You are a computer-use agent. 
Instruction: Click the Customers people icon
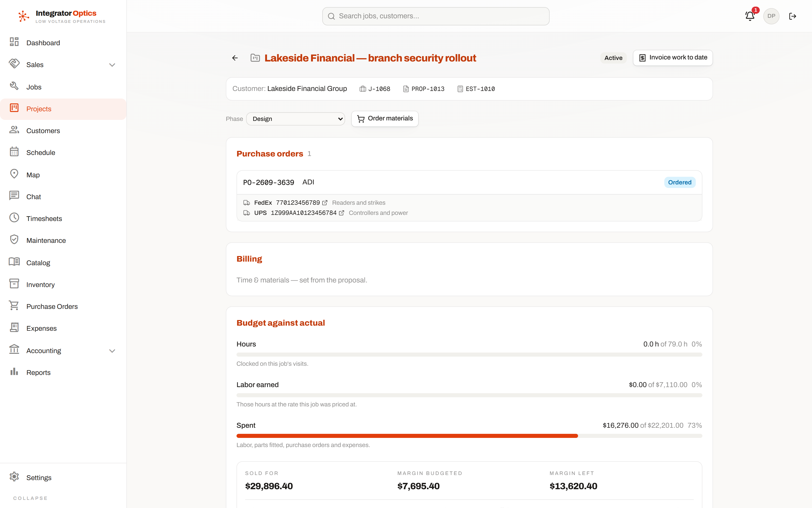[14, 130]
